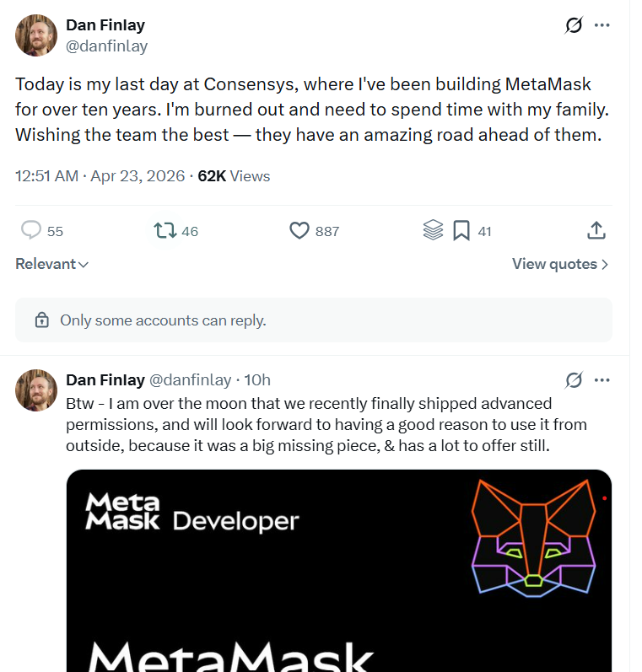Click the 12:51 AM Apr 23, 2026 timestamp
The height and width of the screenshot is (672, 642).
(100, 176)
